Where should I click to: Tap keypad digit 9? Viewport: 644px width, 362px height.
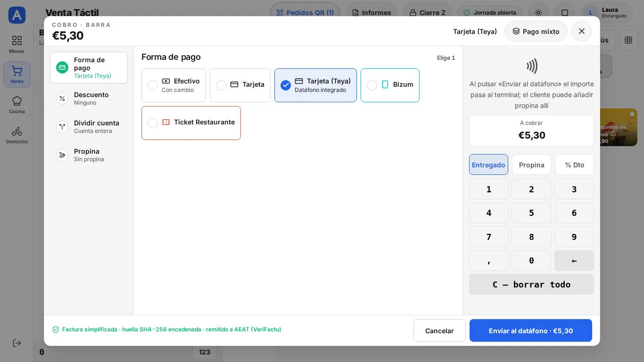(574, 237)
